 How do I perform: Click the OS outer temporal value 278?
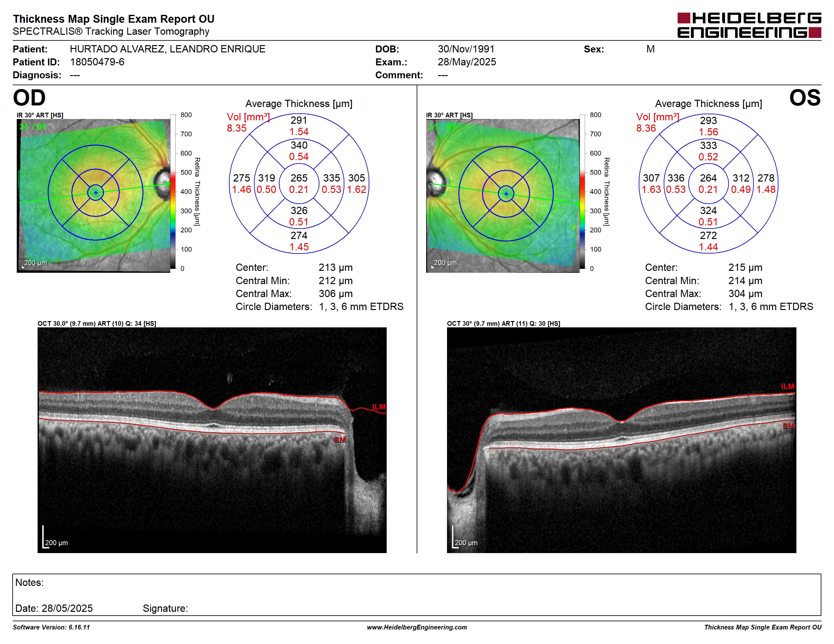pyautogui.click(x=766, y=178)
